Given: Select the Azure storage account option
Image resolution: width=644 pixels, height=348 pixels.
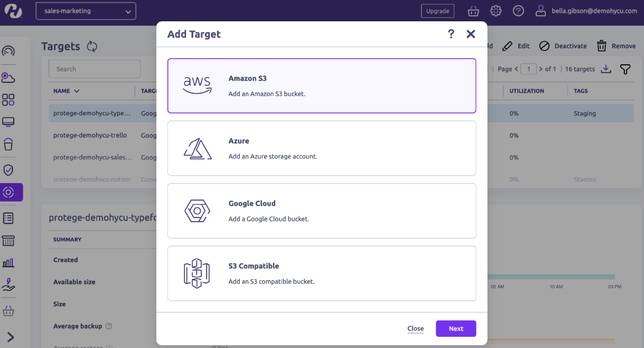Looking at the screenshot, I should pos(322,148).
